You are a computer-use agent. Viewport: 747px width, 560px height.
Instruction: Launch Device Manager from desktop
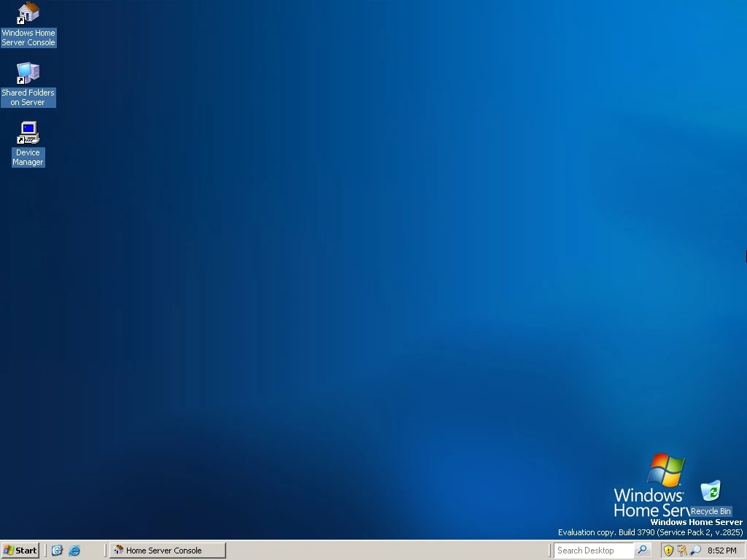28,133
